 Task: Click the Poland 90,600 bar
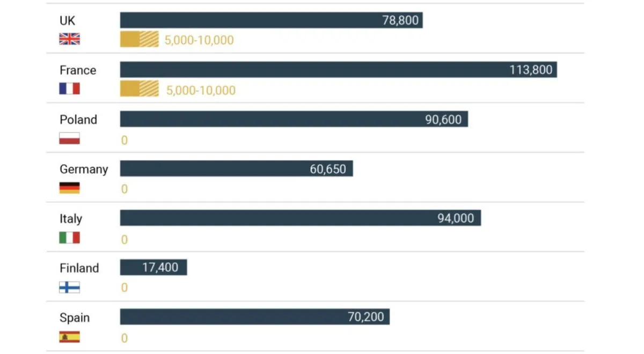point(294,119)
